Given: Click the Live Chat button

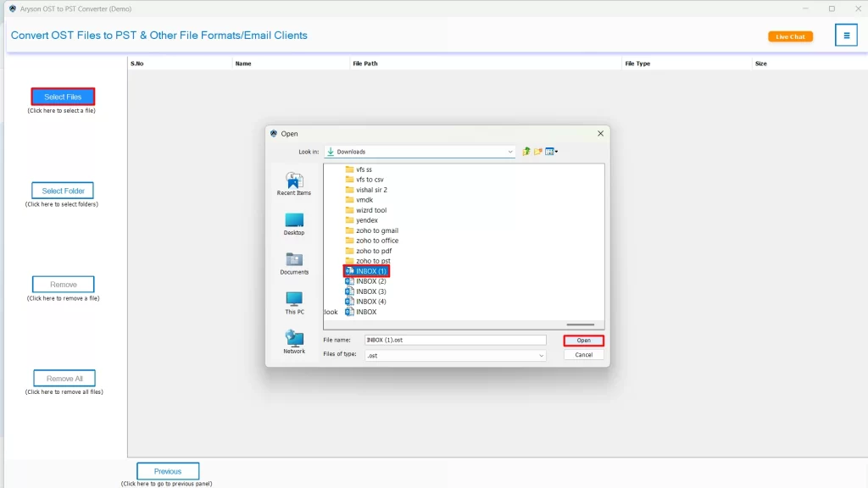Looking at the screenshot, I should [790, 36].
